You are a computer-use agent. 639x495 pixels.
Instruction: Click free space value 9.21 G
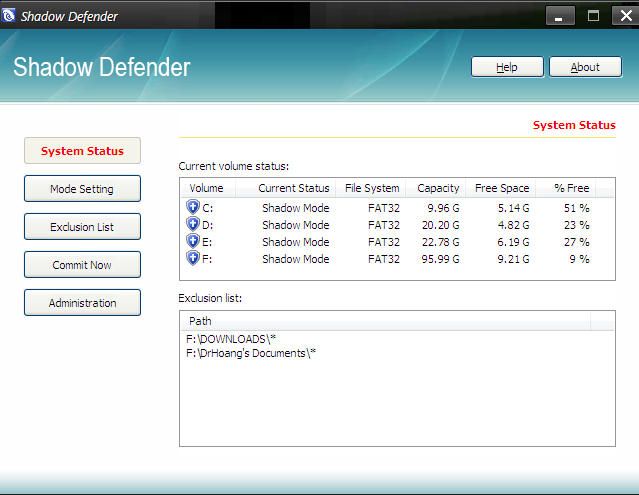coord(513,259)
